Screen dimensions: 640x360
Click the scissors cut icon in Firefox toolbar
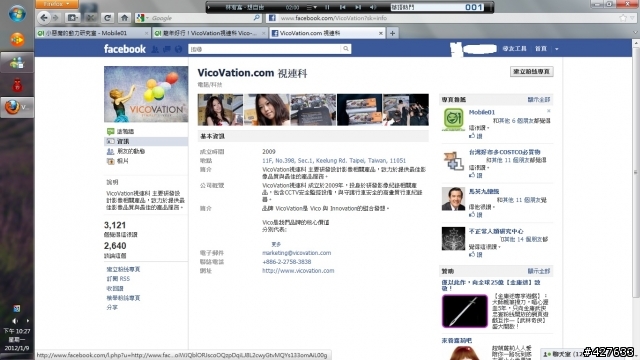(x=90, y=18)
